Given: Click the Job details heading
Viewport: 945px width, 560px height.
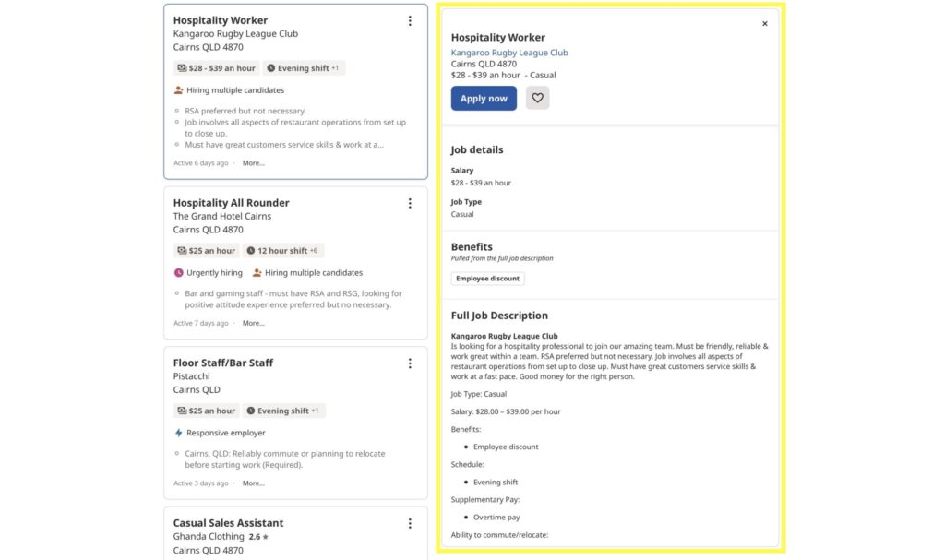Looking at the screenshot, I should pyautogui.click(x=477, y=149).
